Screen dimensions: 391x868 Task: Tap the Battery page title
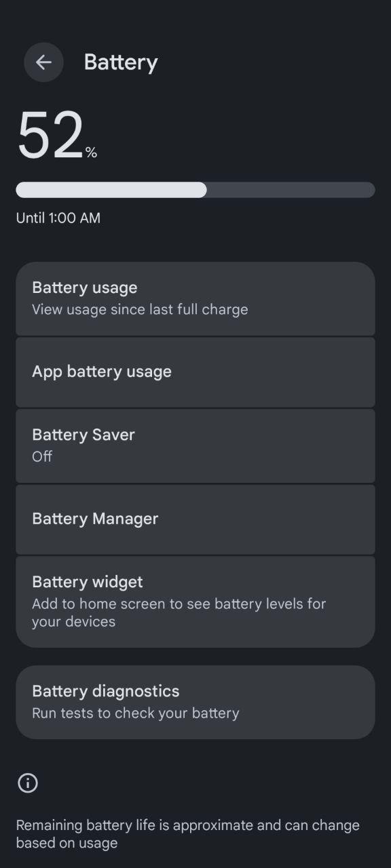pos(121,62)
